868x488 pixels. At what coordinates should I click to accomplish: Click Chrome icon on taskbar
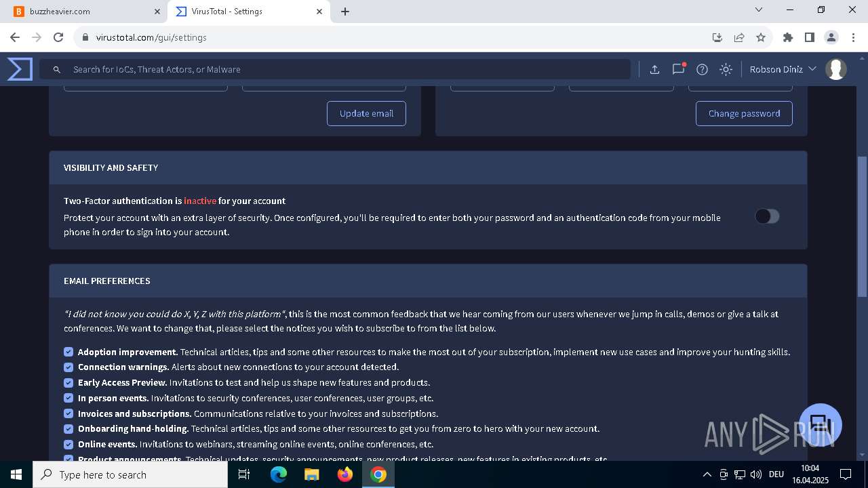tap(378, 474)
